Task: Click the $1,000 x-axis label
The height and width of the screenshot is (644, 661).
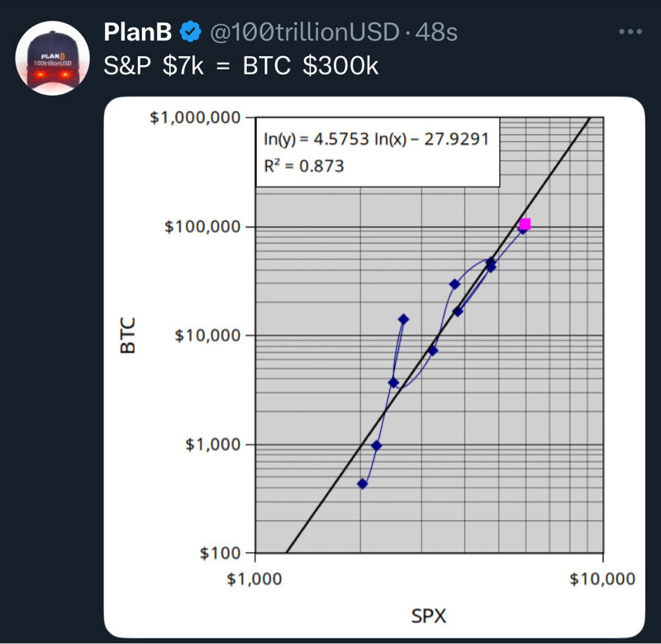Action: tap(254, 579)
